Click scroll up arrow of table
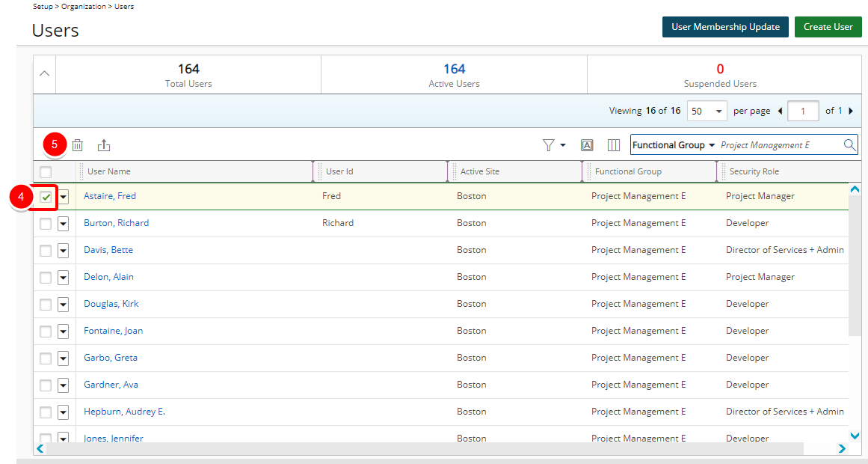Image resolution: width=868 pixels, height=464 pixels. tap(855, 189)
